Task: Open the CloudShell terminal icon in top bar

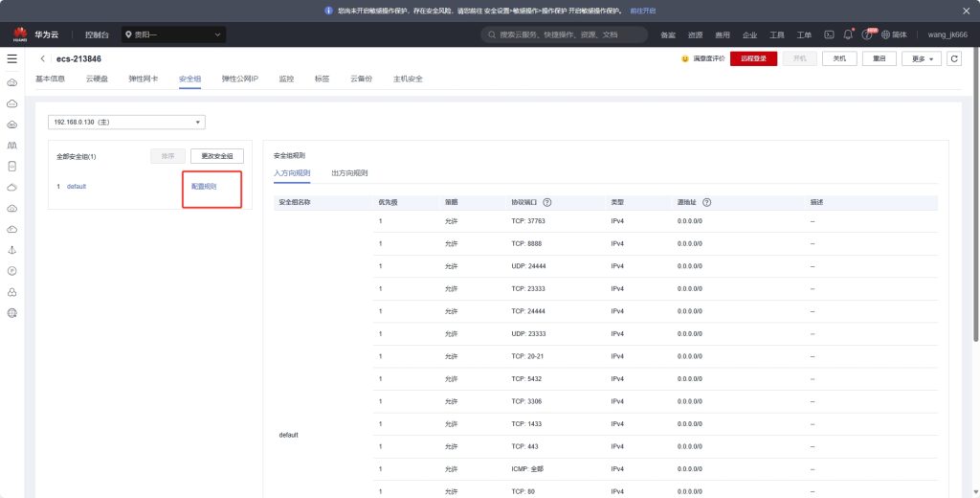Action: pyautogui.click(x=829, y=35)
